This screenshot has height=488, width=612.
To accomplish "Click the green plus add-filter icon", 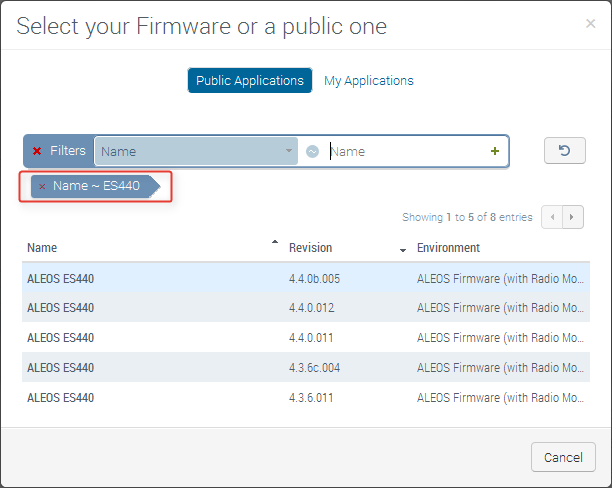I will [x=494, y=151].
